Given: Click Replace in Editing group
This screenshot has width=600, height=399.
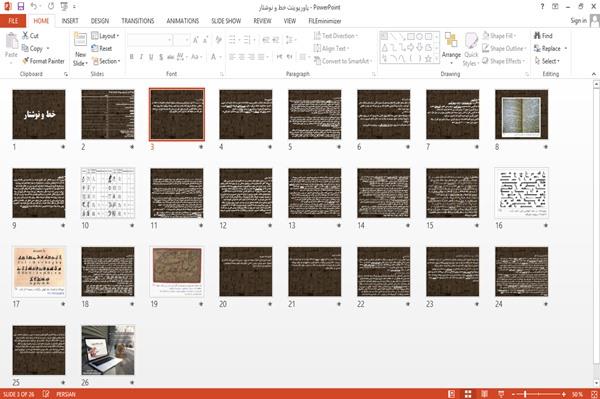Looking at the screenshot, I should [x=550, y=48].
